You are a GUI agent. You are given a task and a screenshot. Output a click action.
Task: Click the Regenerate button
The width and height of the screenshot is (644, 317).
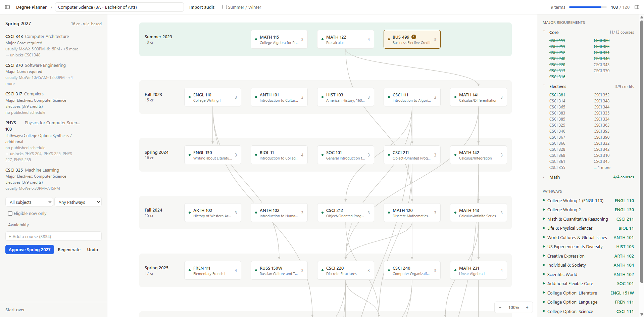tap(69, 250)
